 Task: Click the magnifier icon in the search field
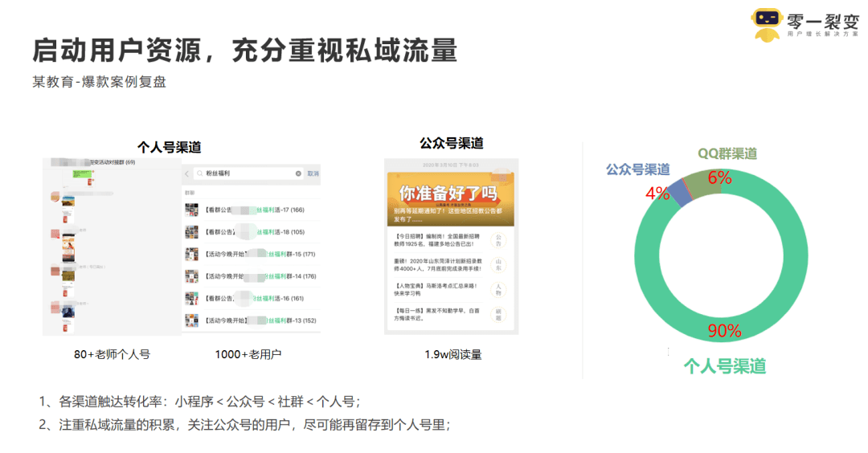[x=199, y=173]
